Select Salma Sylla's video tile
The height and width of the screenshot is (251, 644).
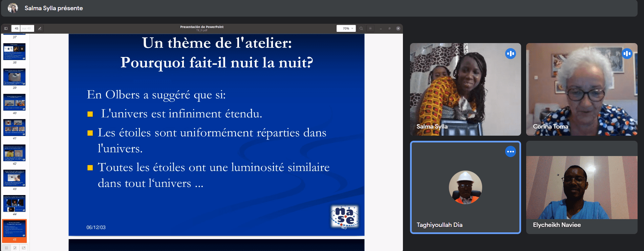coord(466,89)
